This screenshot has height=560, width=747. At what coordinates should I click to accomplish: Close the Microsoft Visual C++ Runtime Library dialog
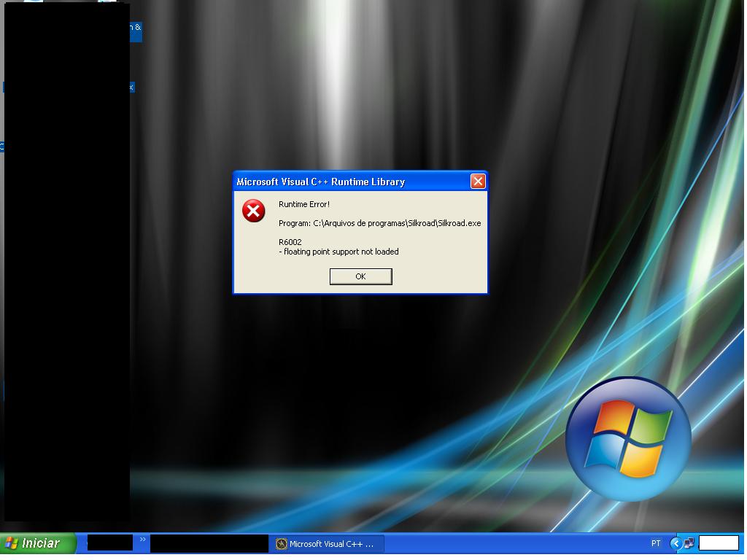tap(478, 182)
